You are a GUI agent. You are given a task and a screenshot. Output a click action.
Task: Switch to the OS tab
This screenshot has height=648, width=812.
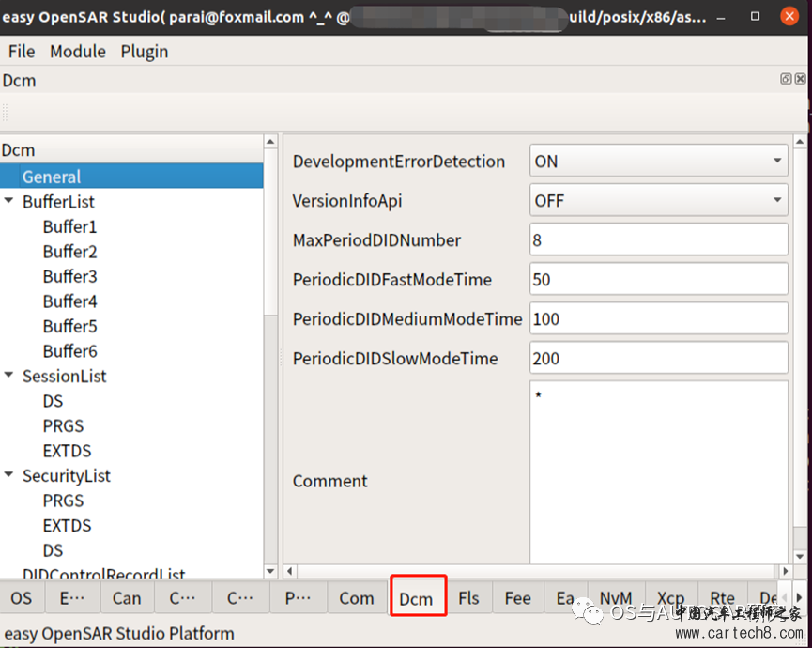(22, 598)
